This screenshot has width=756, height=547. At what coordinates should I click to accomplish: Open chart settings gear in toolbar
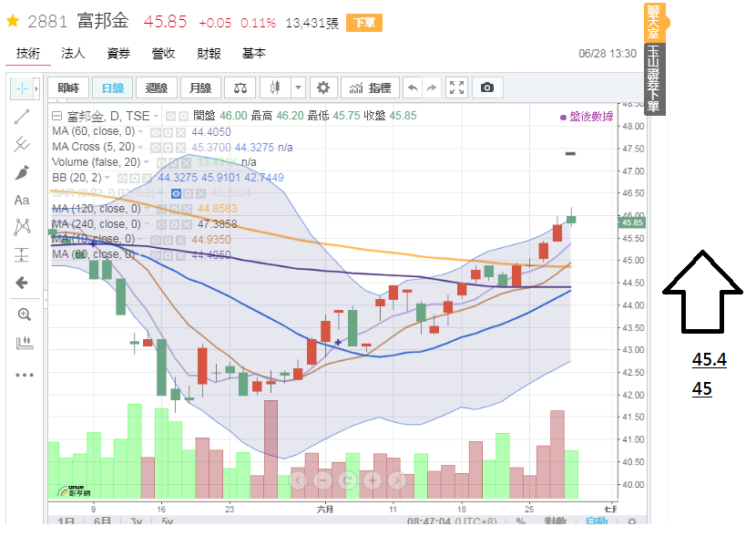click(x=323, y=88)
